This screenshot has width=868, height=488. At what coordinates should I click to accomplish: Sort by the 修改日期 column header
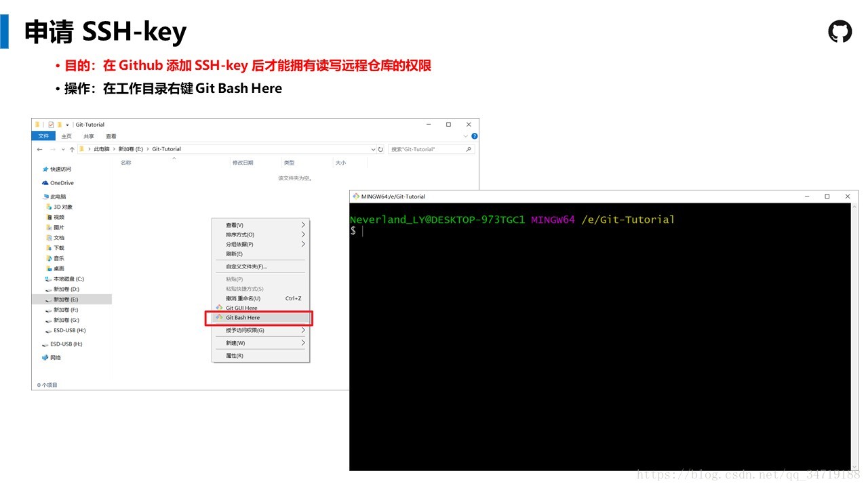[x=243, y=163]
